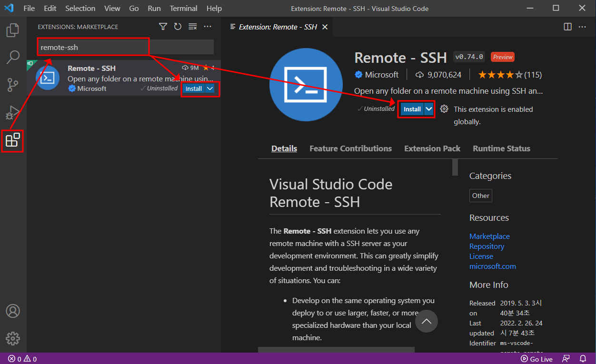This screenshot has width=596, height=364.
Task: Click the details page vertical scrollbar
Action: pyautogui.click(x=455, y=167)
